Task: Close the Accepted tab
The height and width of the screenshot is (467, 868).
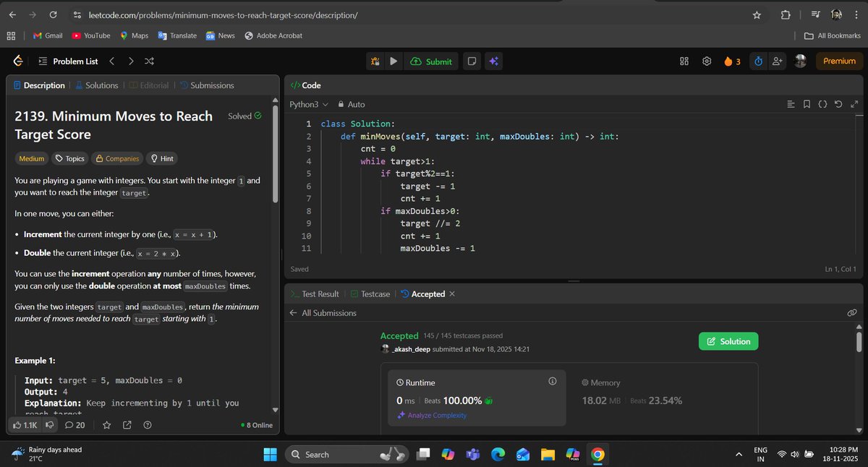Action: point(452,294)
